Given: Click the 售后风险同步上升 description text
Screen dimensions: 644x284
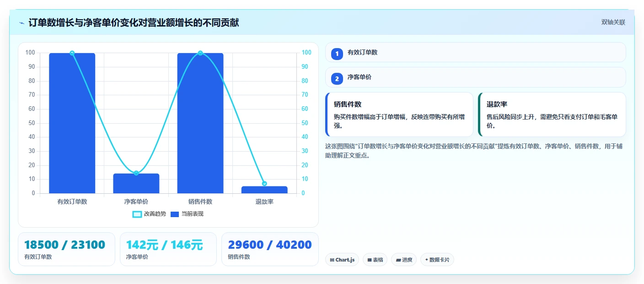Looking at the screenshot, I should (552, 121).
